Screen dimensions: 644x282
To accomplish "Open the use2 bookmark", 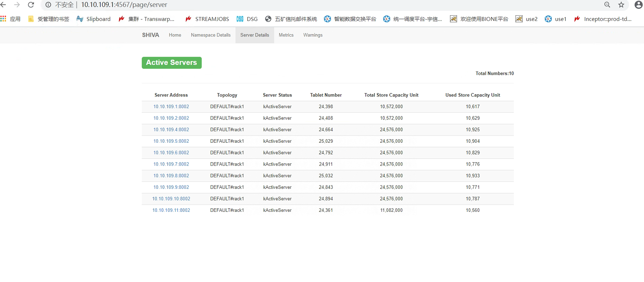I will click(527, 19).
